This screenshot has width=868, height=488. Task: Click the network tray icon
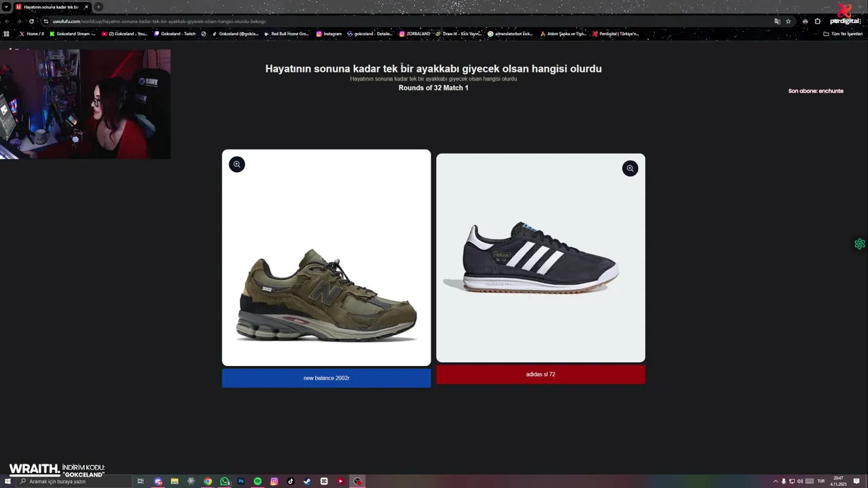792,481
